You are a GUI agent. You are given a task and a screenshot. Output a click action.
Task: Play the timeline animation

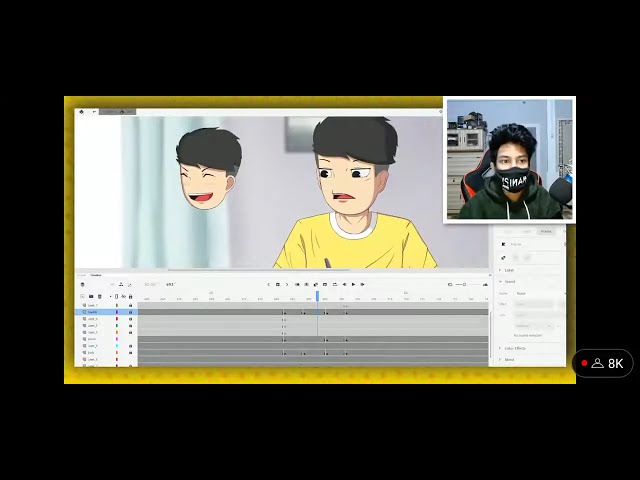(x=353, y=284)
